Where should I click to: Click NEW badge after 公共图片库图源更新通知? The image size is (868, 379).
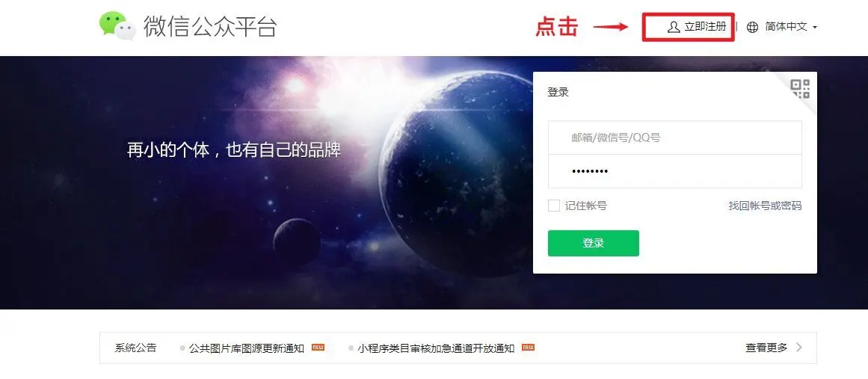point(318,348)
